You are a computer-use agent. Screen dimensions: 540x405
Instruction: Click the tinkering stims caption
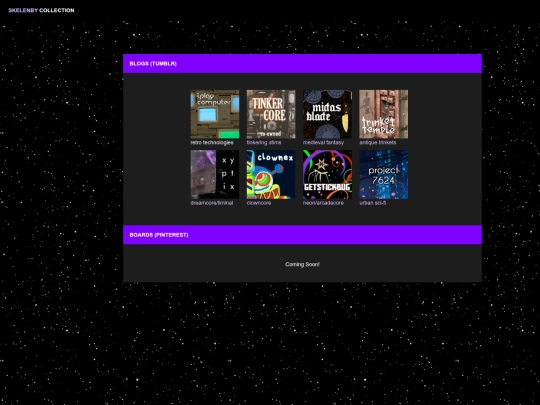[x=264, y=143]
